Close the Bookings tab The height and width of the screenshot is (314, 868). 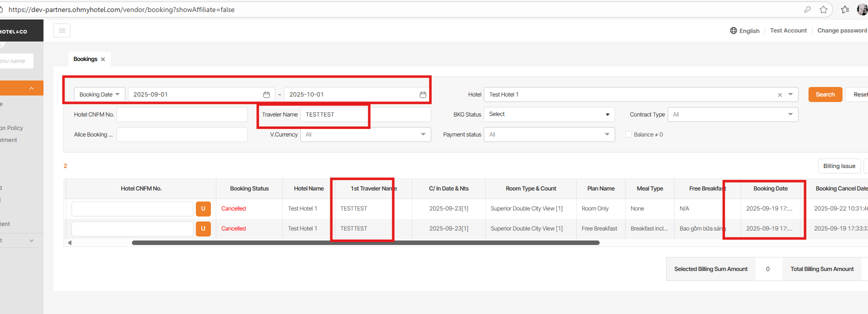[x=103, y=59]
